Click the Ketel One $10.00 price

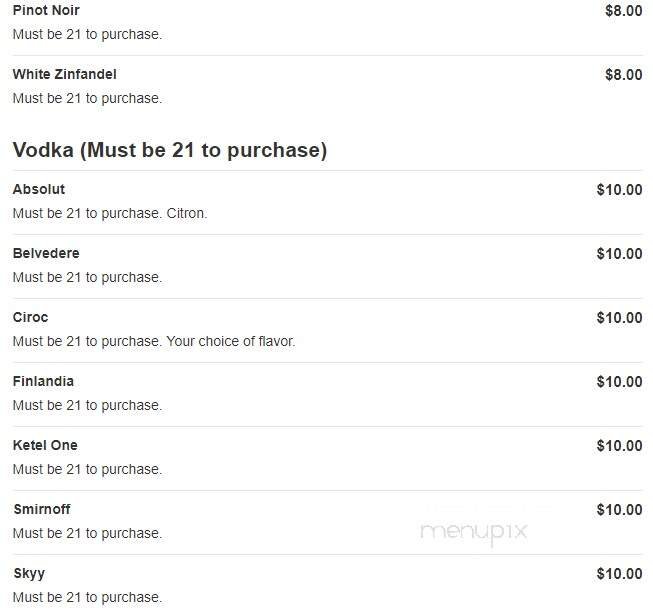click(x=619, y=445)
